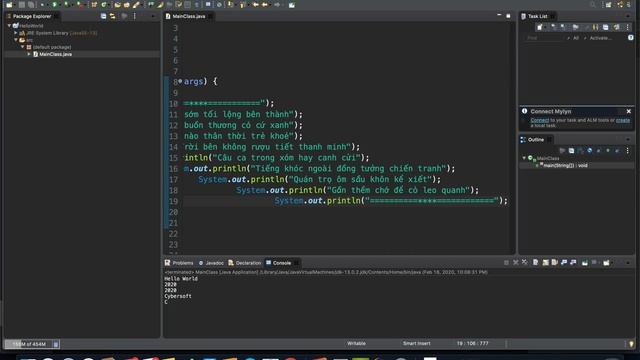640x360 pixels.
Task: Run garbage collector trash icon
Action: click(56, 344)
